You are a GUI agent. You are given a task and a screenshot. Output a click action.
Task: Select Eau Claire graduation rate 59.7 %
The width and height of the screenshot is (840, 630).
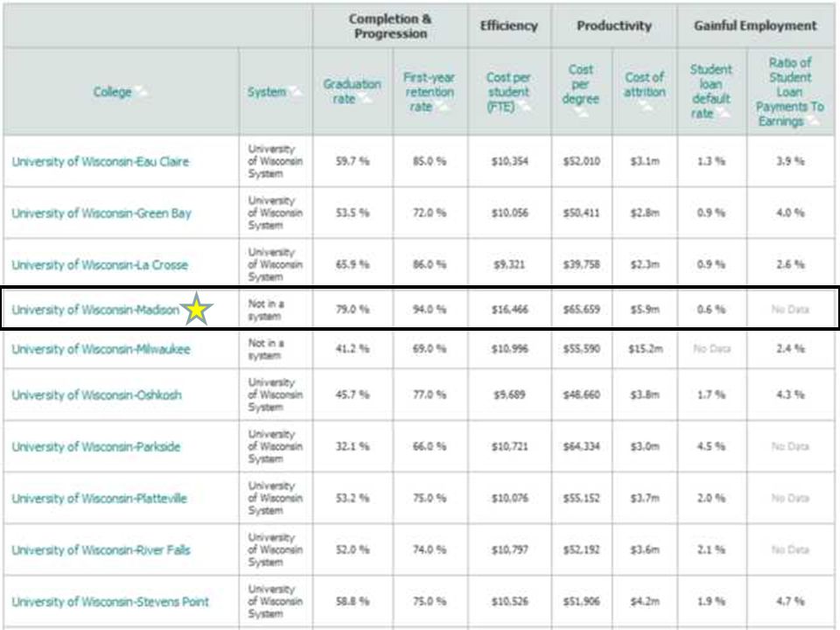coord(353,161)
